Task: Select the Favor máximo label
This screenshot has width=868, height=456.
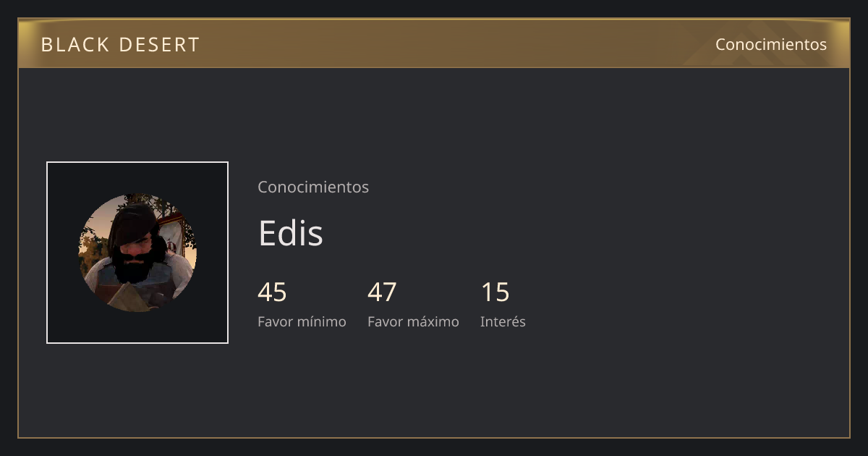Action: point(413,321)
